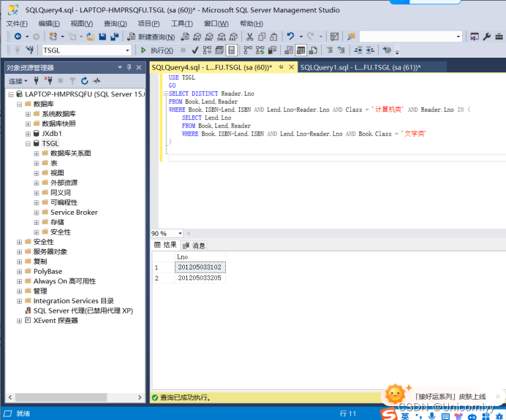Click the MDX query icon
The image size is (506, 420).
click(x=197, y=37)
